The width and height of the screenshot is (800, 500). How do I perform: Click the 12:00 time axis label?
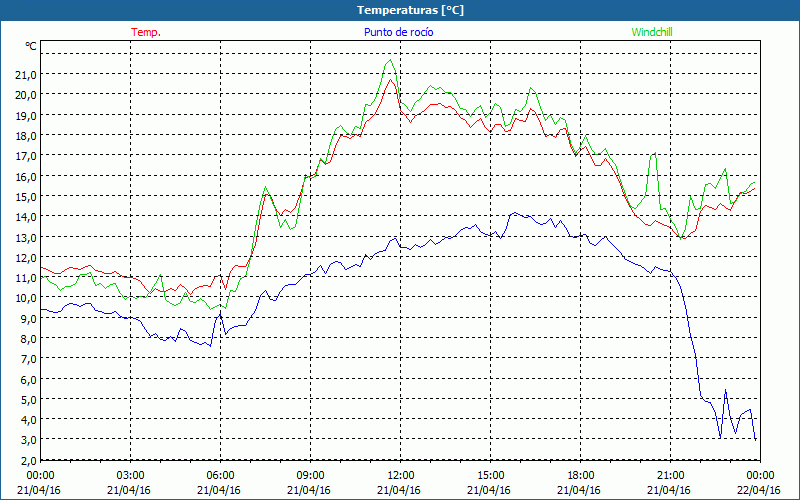click(401, 475)
